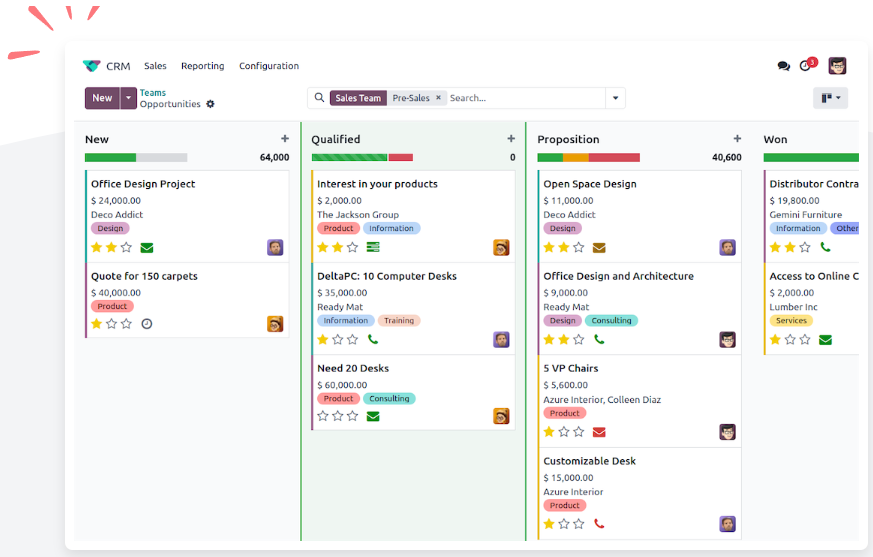
Task: Add a quick card in New column
Action: pyautogui.click(x=285, y=139)
